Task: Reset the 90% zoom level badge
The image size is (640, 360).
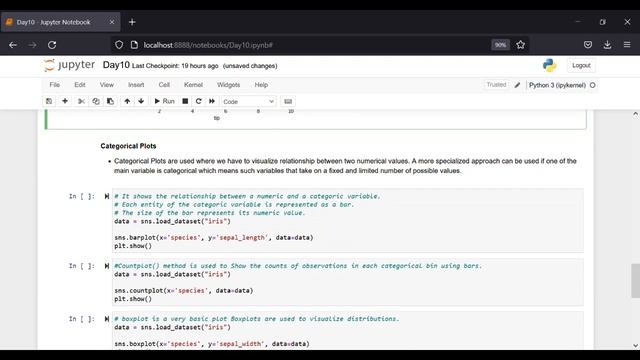Action: click(500, 45)
